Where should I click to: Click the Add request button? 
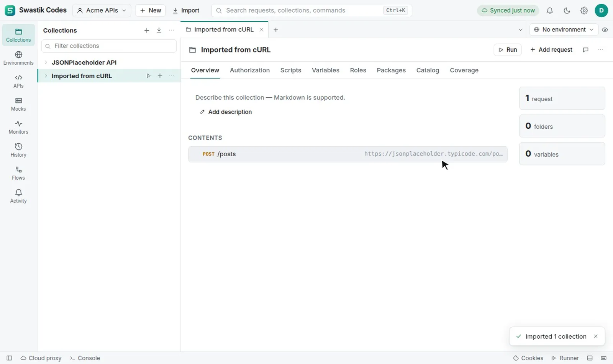point(551,50)
